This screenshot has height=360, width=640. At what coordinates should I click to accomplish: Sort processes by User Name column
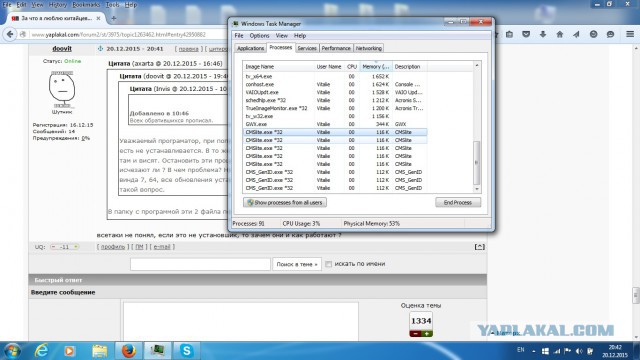(x=329, y=67)
